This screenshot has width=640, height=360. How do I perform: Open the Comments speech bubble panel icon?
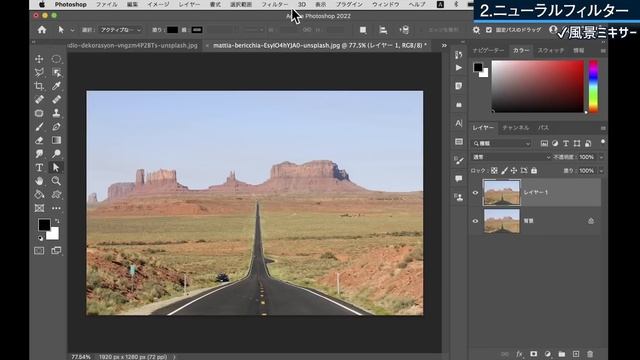coord(459,178)
